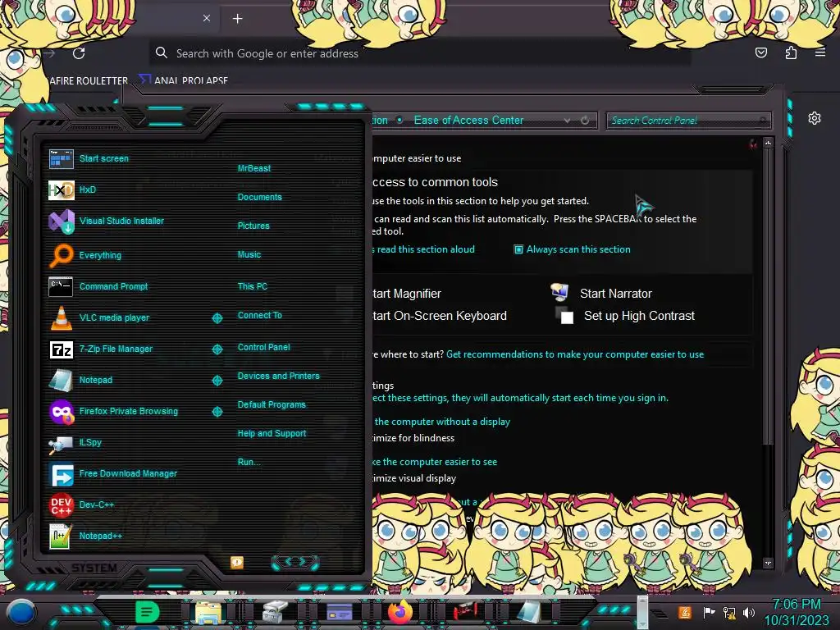Open the Dev-C++ IDE

tap(61, 504)
